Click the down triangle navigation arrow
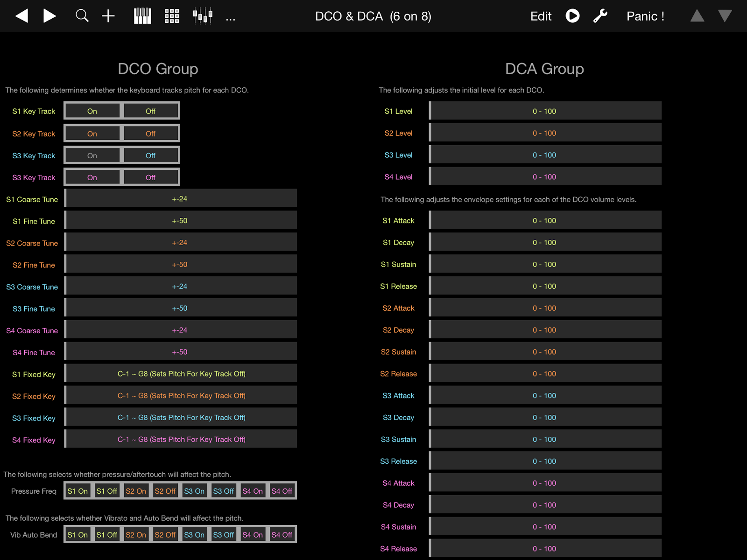Image resolution: width=747 pixels, height=560 pixels. pyautogui.click(x=725, y=15)
